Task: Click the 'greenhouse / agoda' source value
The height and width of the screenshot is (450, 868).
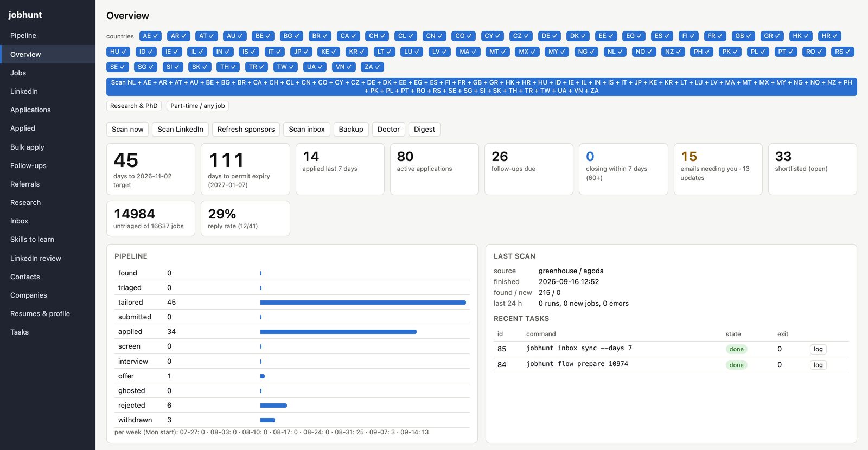Action: [571, 271]
